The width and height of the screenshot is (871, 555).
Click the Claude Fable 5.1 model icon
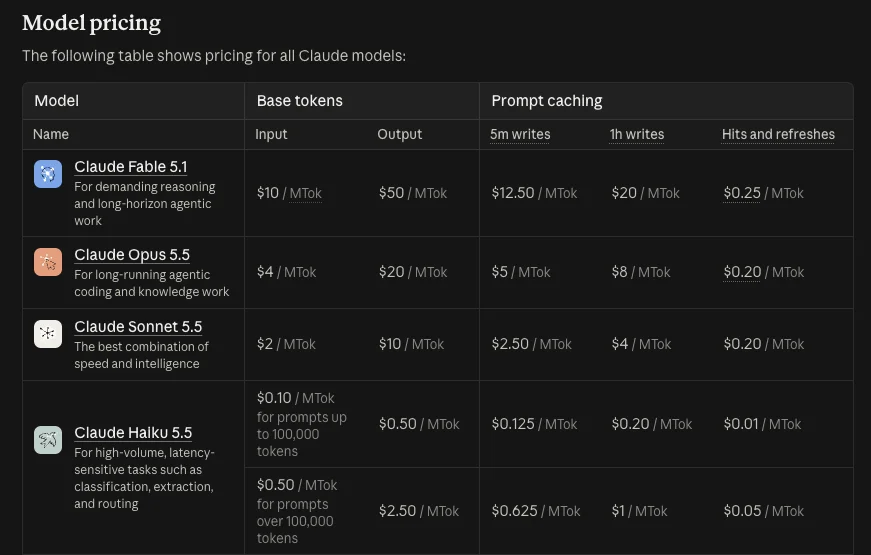(x=48, y=174)
